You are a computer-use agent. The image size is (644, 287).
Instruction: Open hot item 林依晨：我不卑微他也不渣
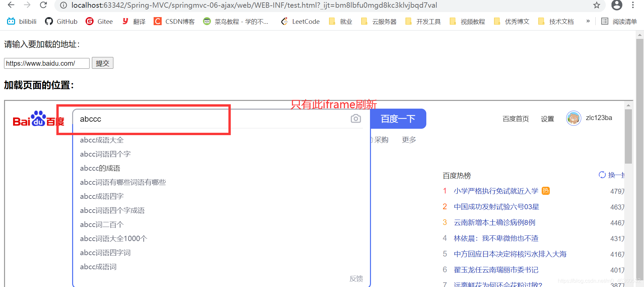(x=496, y=238)
